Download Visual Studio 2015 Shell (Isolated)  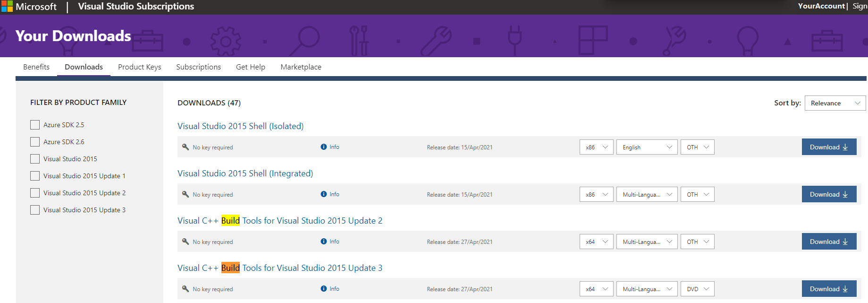(x=829, y=147)
